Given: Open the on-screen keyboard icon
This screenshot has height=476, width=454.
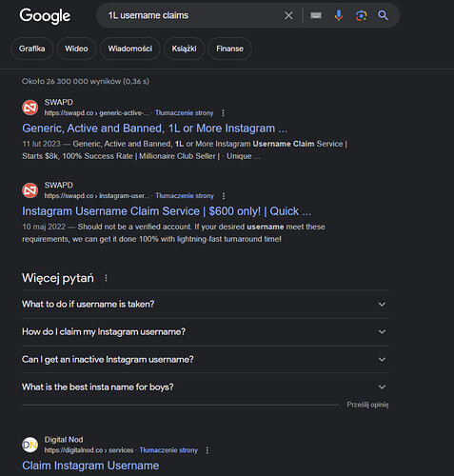Looking at the screenshot, I should click(x=316, y=15).
